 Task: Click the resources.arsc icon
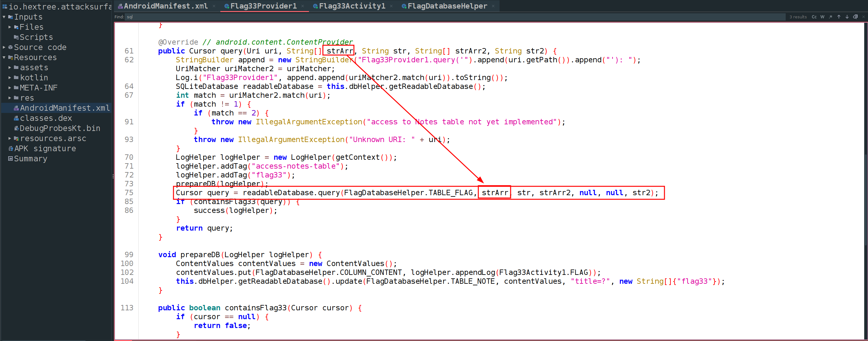coord(16,138)
